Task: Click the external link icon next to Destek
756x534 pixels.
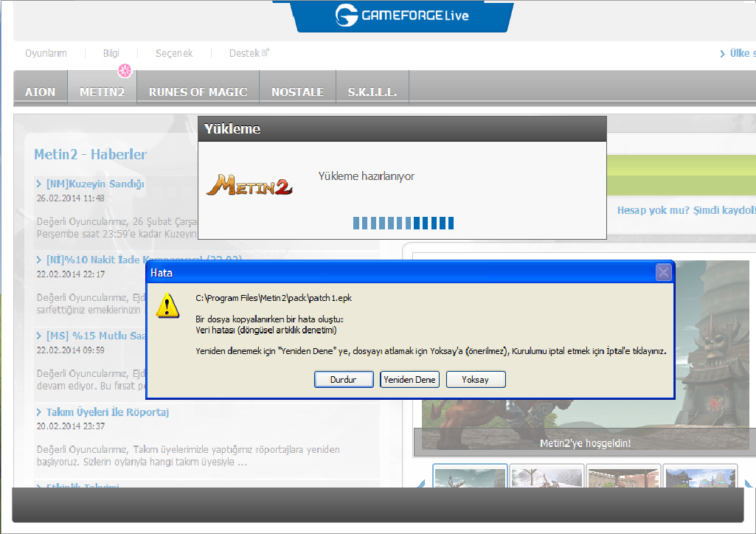Action: pyautogui.click(x=266, y=52)
